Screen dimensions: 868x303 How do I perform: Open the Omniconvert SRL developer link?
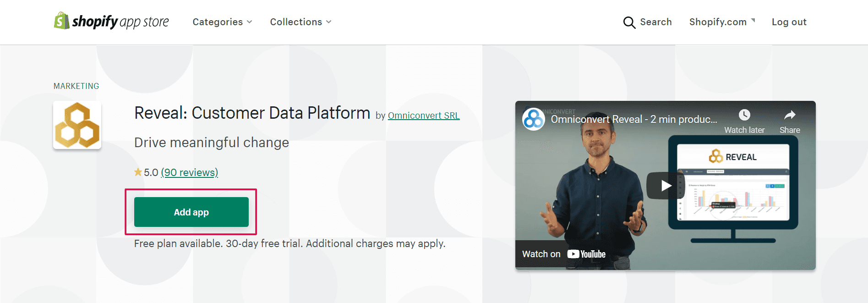[424, 116]
